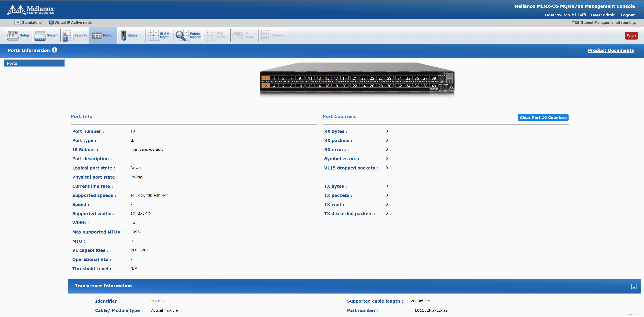
Task: Open the System section icon
Action: [40, 35]
